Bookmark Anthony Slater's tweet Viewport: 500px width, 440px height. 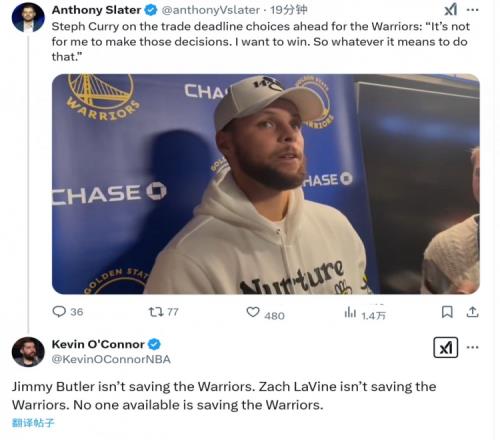[x=447, y=312]
